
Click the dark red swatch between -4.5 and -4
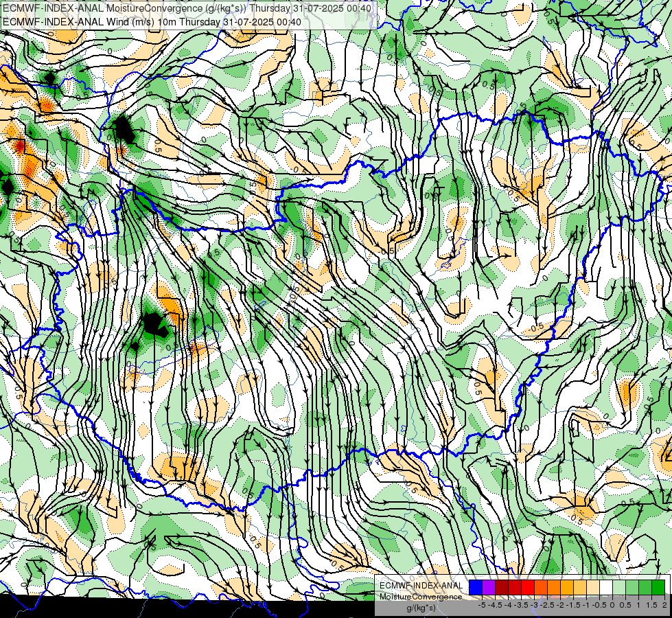click(x=502, y=587)
